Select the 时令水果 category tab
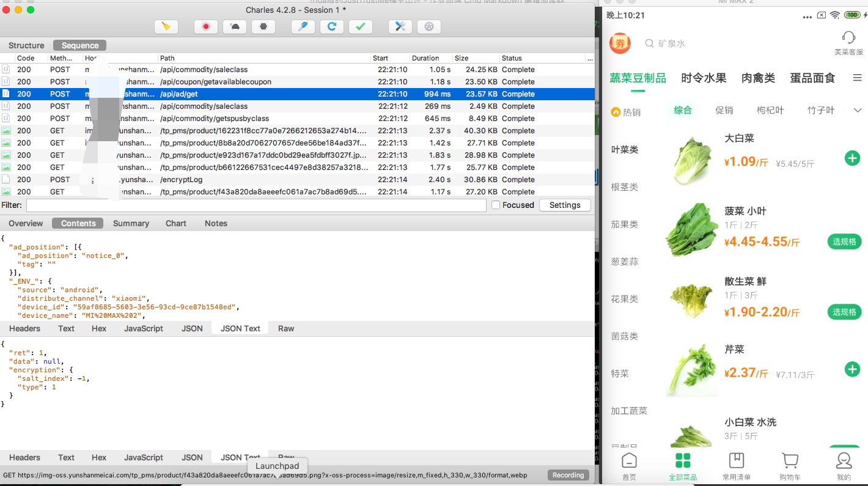868x486 pixels. (704, 78)
